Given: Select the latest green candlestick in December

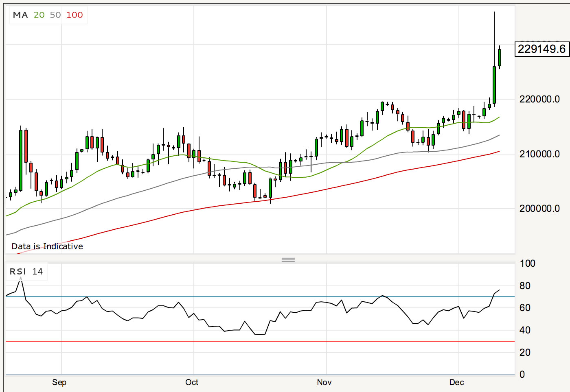Looking at the screenshot, I should tap(500, 58).
